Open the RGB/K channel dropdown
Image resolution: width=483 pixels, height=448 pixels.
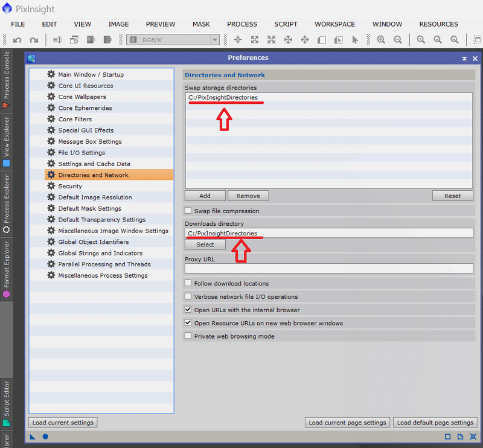coord(173,40)
